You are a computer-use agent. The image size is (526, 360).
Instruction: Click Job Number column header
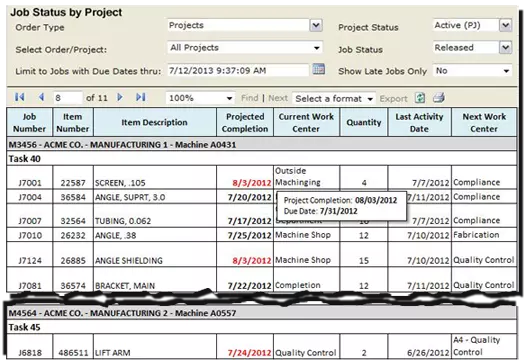tap(30, 122)
